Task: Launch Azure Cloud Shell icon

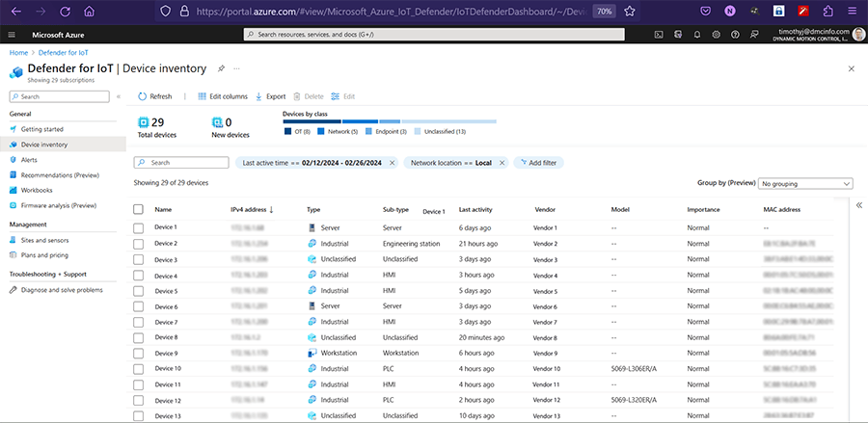Action: pyautogui.click(x=659, y=35)
